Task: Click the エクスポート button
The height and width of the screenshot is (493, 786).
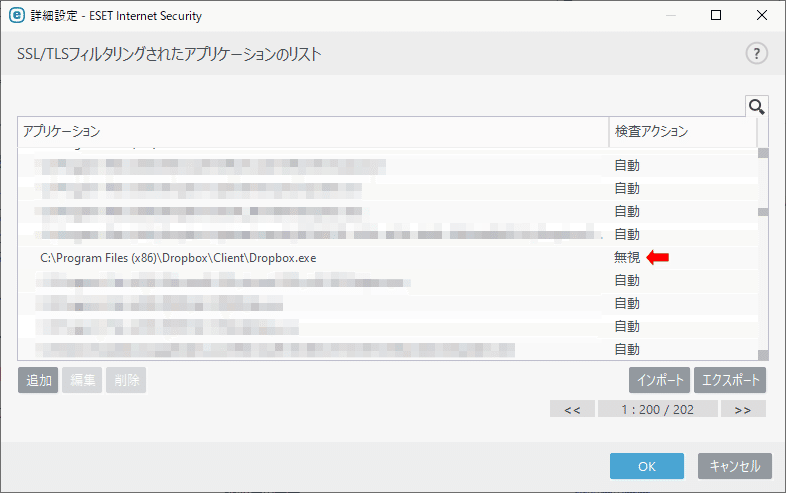Action: [x=730, y=380]
